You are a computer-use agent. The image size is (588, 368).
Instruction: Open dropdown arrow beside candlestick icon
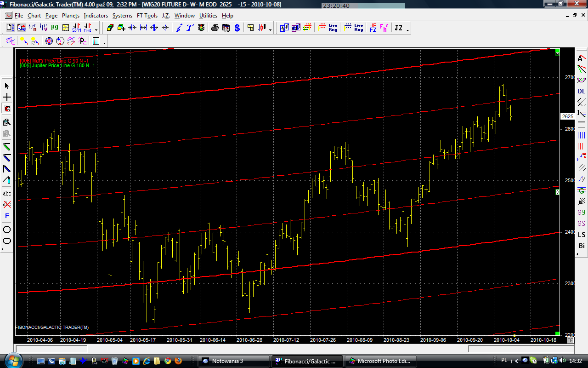click(x=270, y=30)
